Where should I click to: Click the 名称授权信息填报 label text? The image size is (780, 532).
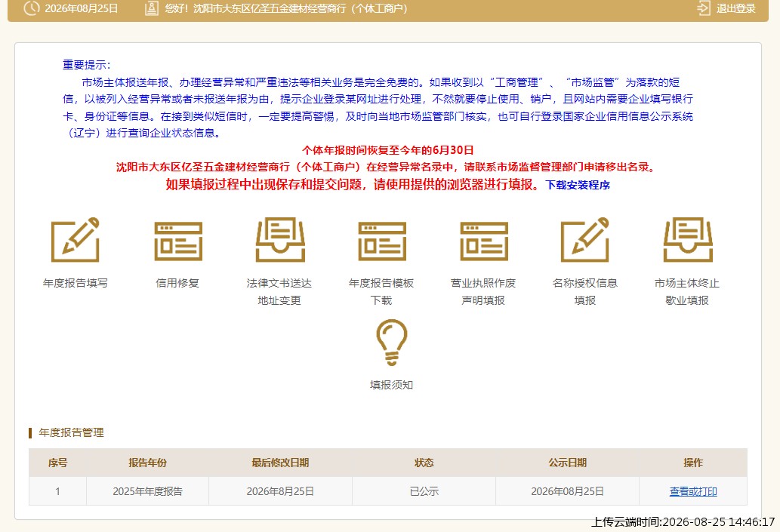[585, 292]
